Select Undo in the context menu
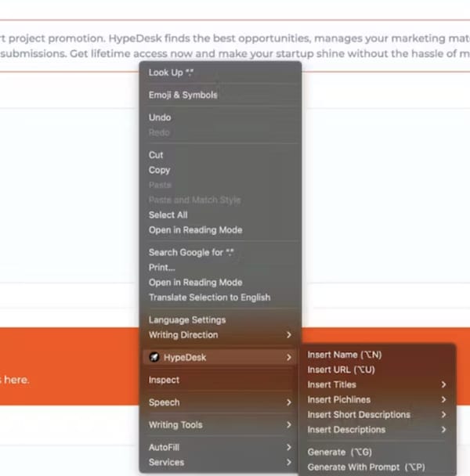 pos(160,117)
